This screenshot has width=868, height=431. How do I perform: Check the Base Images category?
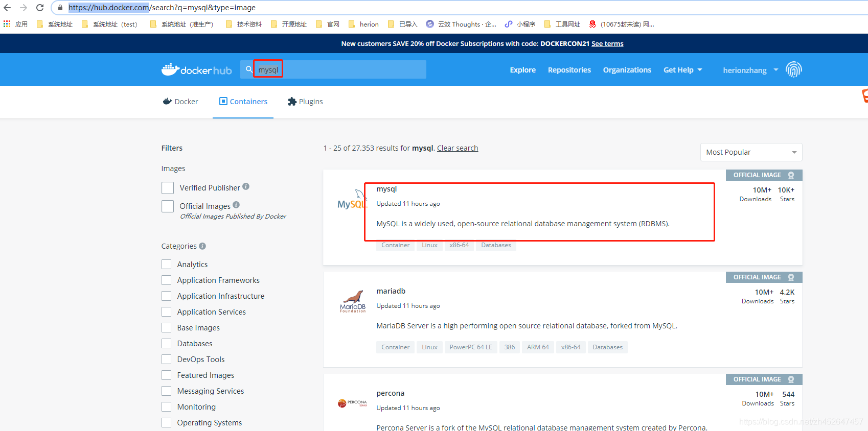[x=166, y=328]
